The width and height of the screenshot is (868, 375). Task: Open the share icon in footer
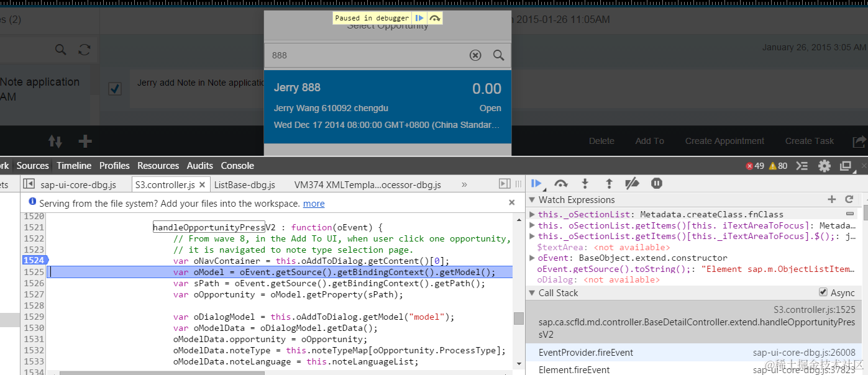(859, 141)
